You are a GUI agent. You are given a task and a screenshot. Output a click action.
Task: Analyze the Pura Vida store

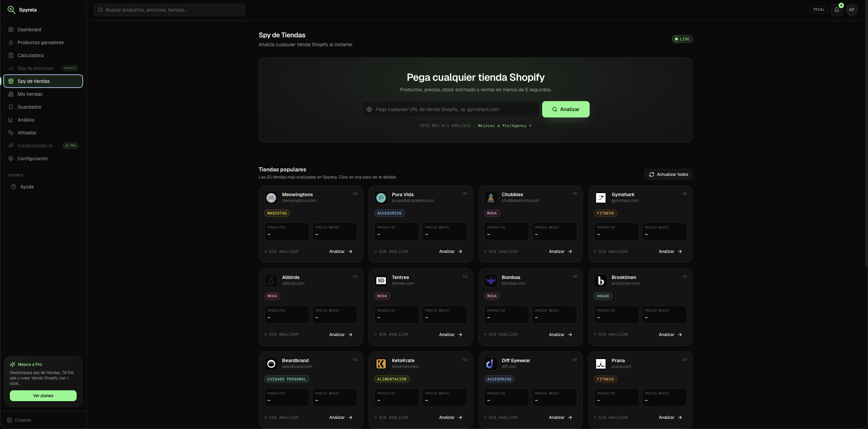(451, 251)
